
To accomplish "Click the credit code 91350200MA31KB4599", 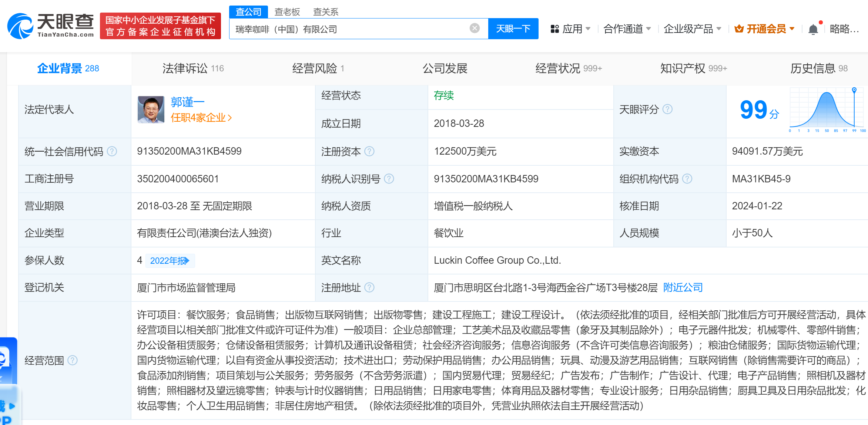I will 189,151.
